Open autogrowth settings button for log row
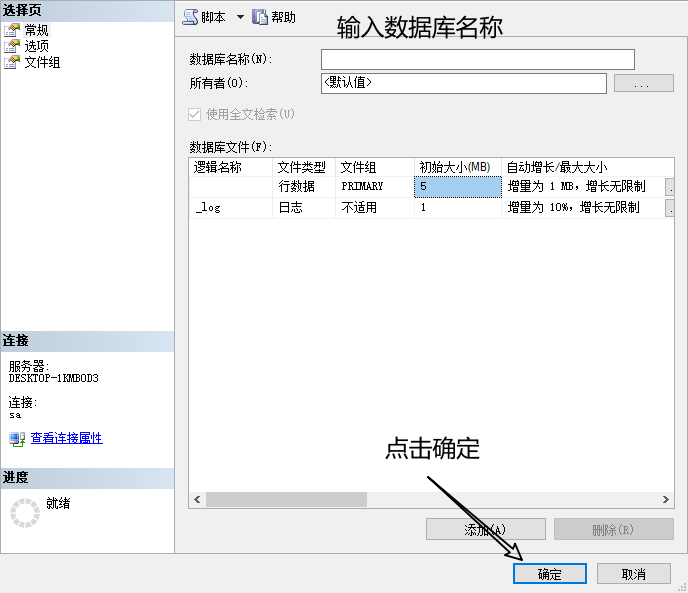Image resolution: width=688 pixels, height=593 pixels. [x=670, y=208]
